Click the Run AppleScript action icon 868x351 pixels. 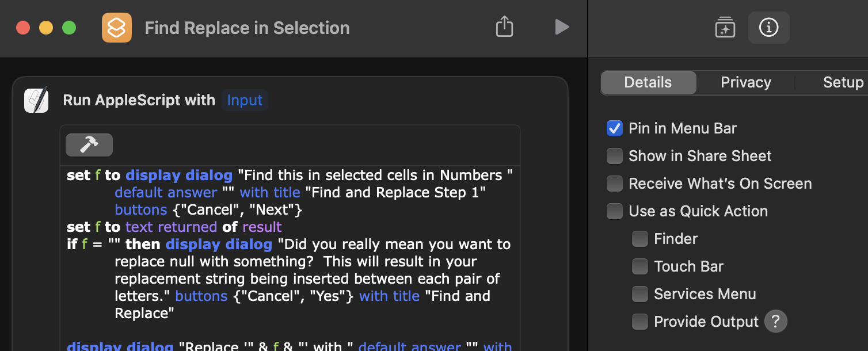[x=36, y=100]
